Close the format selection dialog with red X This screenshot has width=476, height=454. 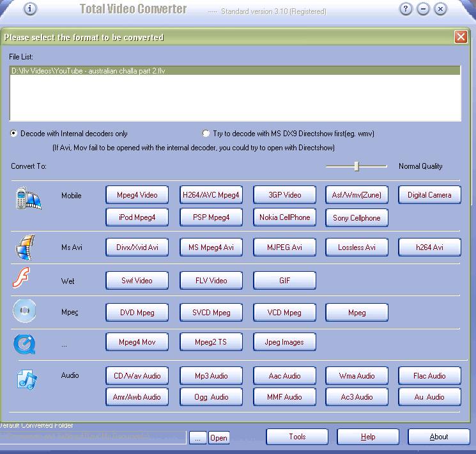click(461, 37)
